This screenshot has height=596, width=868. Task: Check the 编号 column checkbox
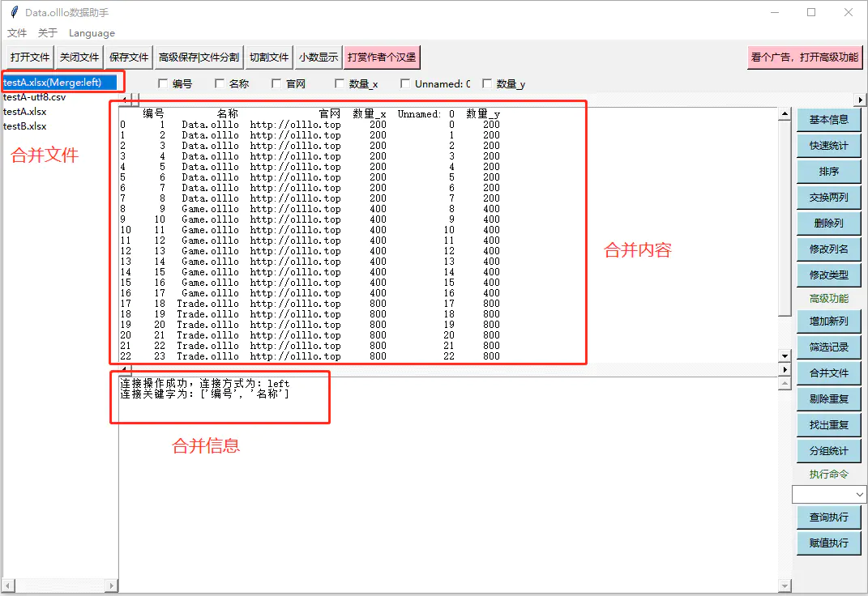click(163, 83)
